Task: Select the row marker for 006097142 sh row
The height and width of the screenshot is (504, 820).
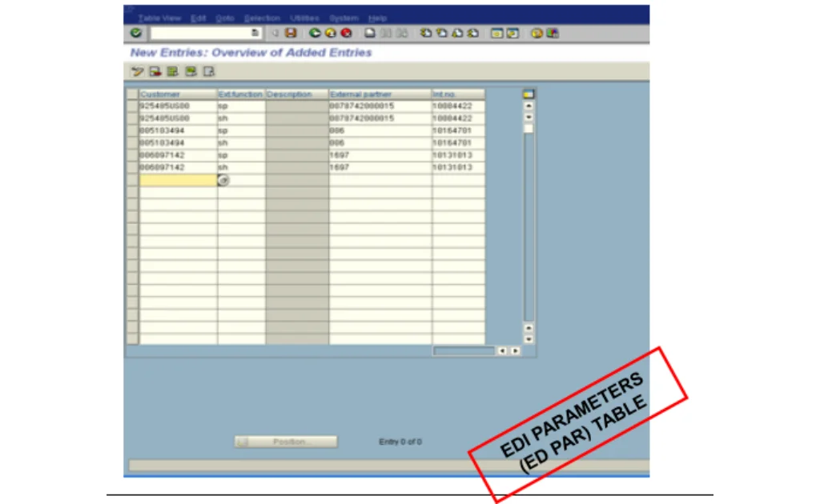Action: pyautogui.click(x=133, y=168)
